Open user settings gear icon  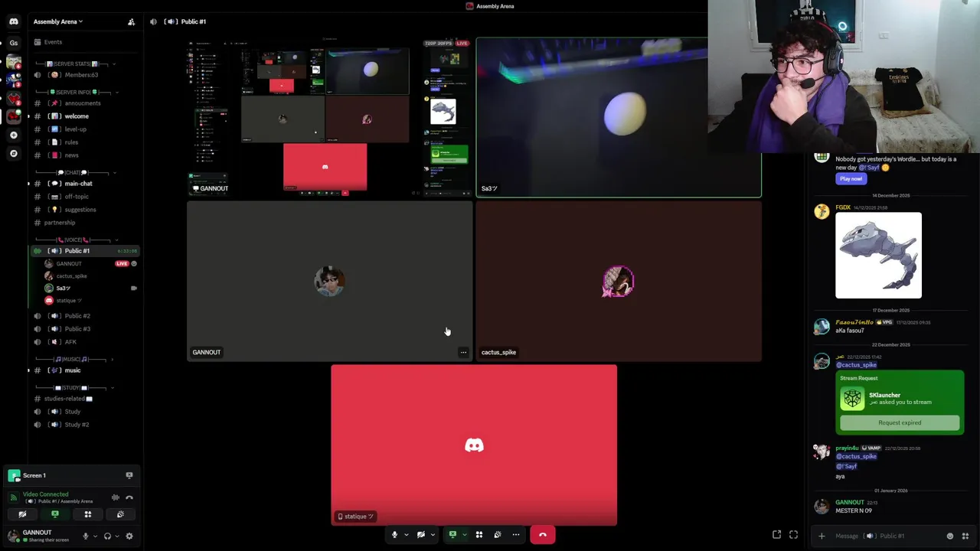(129, 536)
